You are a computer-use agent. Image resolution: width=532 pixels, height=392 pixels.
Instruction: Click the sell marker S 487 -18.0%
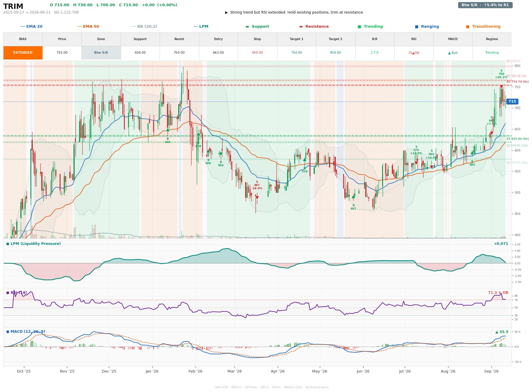pos(257,198)
